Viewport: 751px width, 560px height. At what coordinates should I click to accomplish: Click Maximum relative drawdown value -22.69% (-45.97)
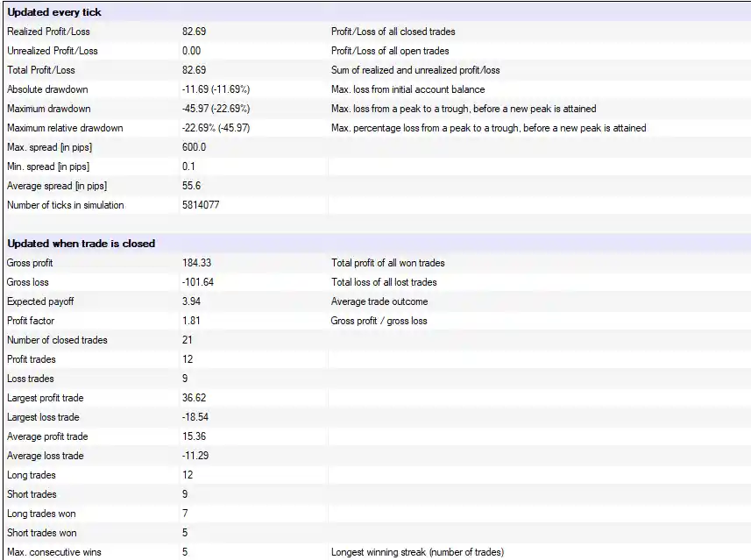(x=216, y=128)
